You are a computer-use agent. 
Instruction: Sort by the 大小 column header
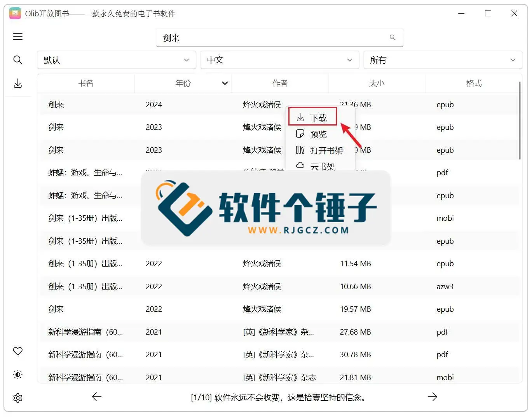(x=377, y=83)
